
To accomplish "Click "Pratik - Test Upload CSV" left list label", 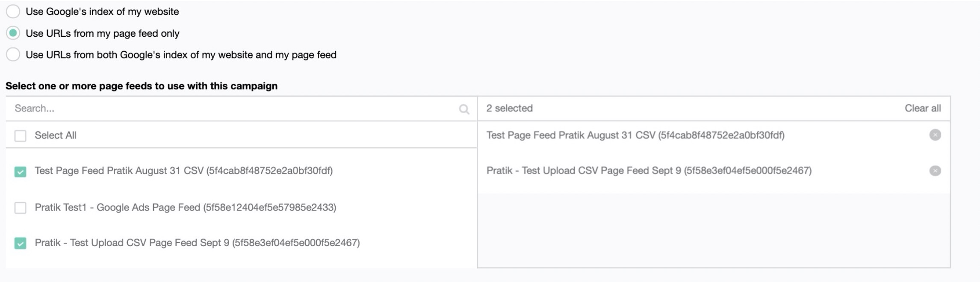I will click(x=197, y=243).
